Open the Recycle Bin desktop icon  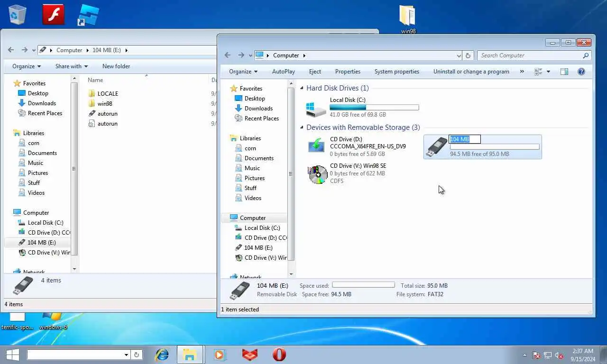(18, 14)
